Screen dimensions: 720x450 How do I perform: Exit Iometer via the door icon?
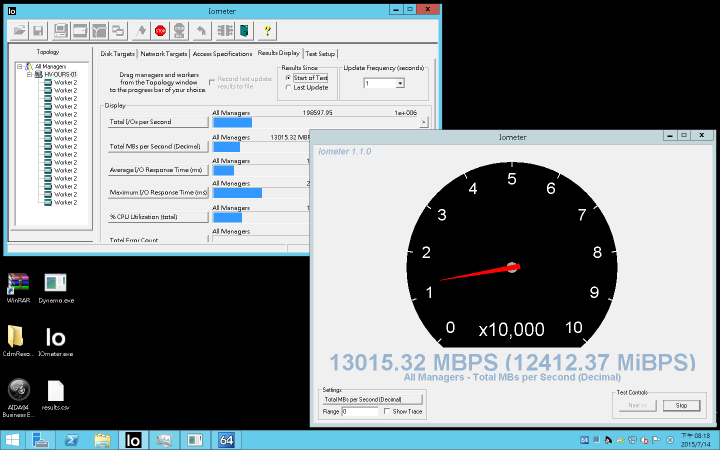pyautogui.click(x=244, y=31)
